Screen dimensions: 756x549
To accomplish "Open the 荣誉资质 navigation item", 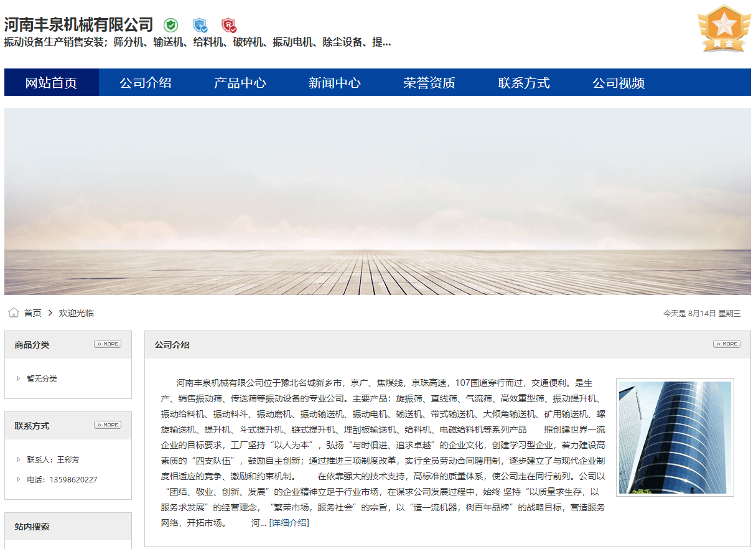I will tap(429, 83).
